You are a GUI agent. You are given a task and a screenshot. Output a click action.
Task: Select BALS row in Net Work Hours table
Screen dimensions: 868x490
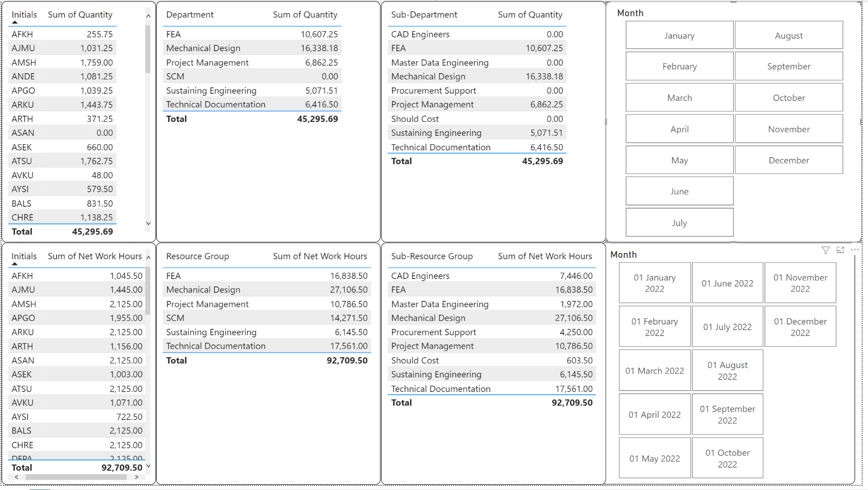point(77,430)
